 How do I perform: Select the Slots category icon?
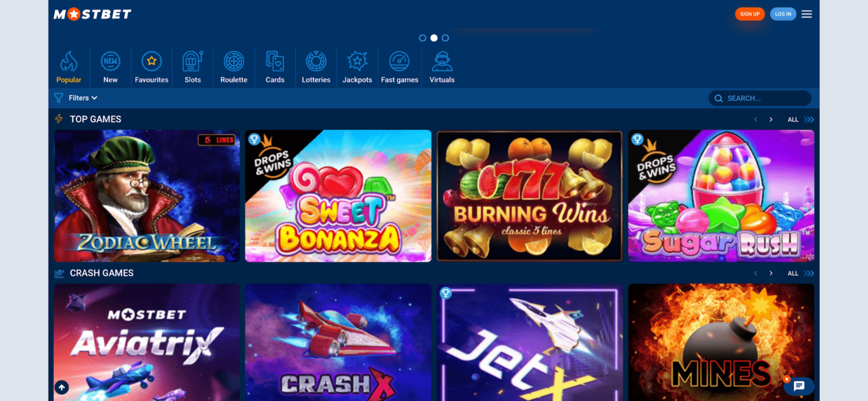click(193, 62)
